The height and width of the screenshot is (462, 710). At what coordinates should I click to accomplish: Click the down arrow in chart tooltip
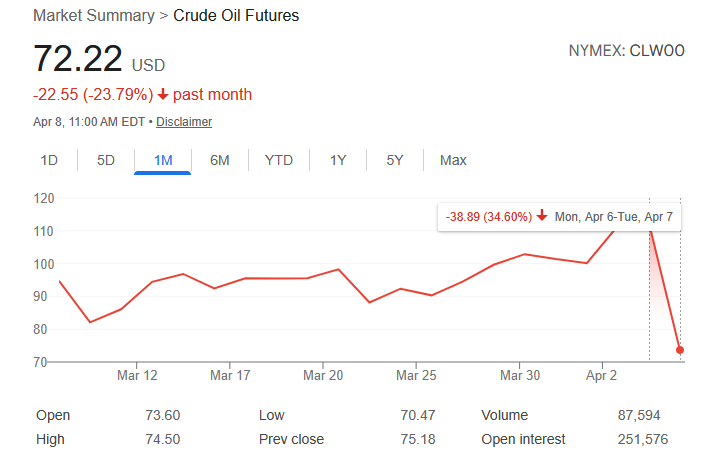[541, 216]
